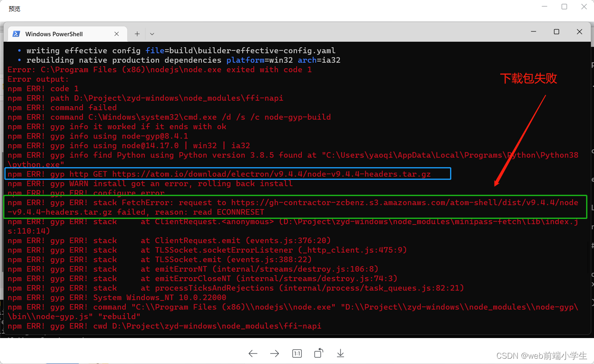
Task: Click the 'Error output:' line
Action: 38,79
